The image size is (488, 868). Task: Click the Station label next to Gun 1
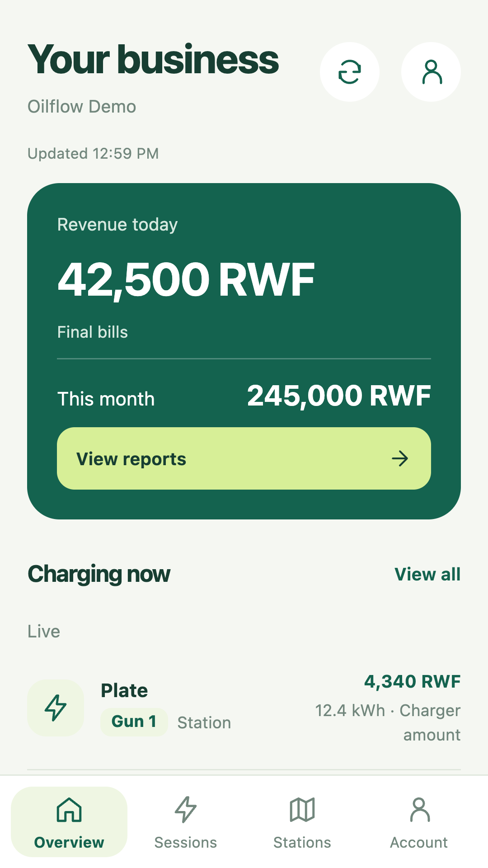point(204,723)
